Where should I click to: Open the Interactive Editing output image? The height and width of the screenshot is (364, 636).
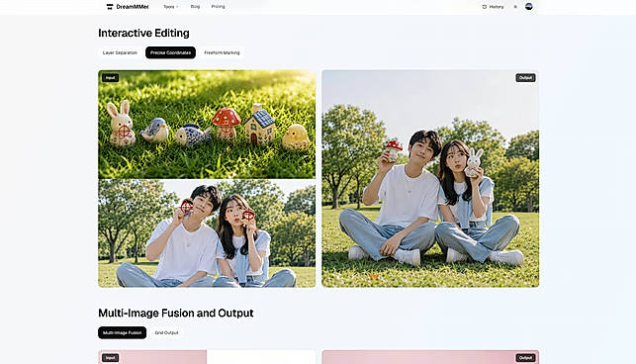click(x=430, y=179)
